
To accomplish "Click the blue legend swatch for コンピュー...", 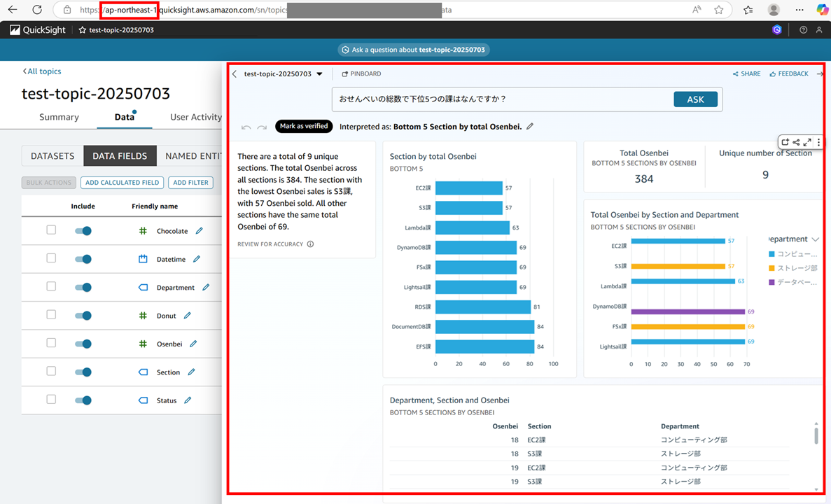I will [x=771, y=254].
